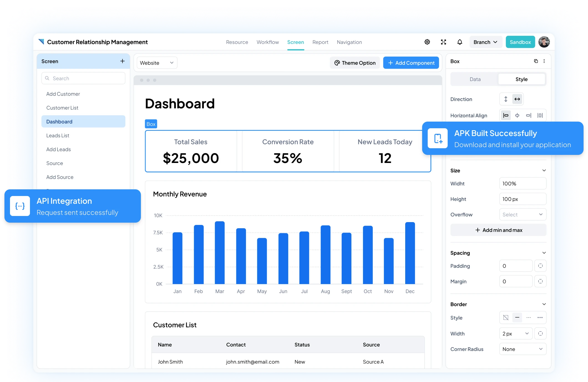
Task: Set direction to vertical arrow
Action: point(506,99)
